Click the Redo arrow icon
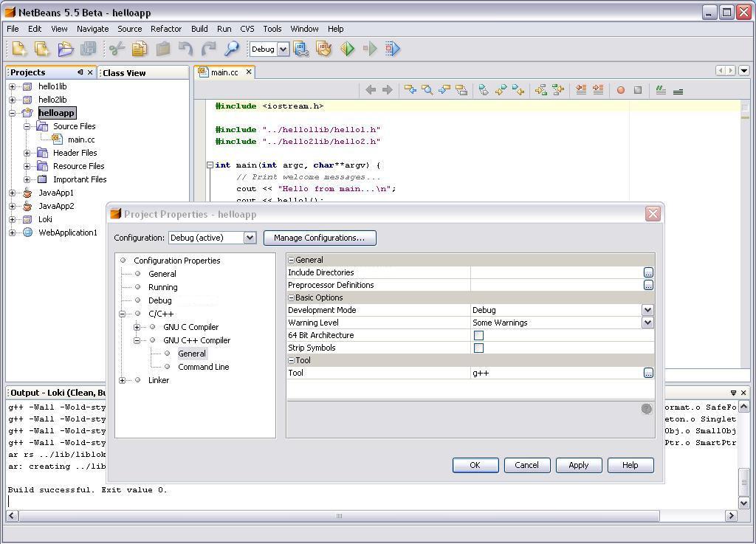This screenshot has width=756, height=544. (x=209, y=49)
